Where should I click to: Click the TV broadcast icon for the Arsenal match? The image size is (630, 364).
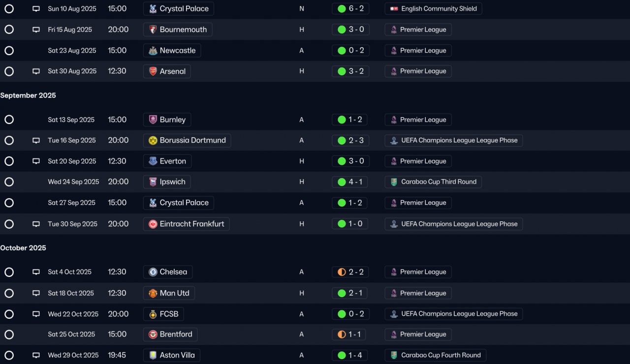pos(36,71)
